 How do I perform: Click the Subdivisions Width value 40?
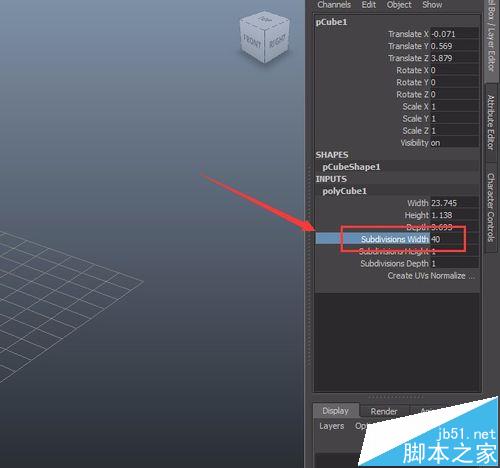[x=454, y=239]
